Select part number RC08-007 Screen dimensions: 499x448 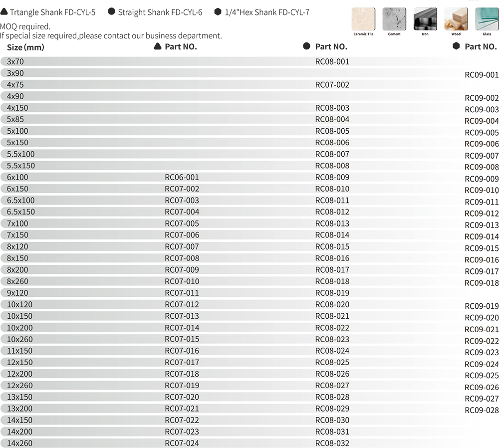pos(332,154)
